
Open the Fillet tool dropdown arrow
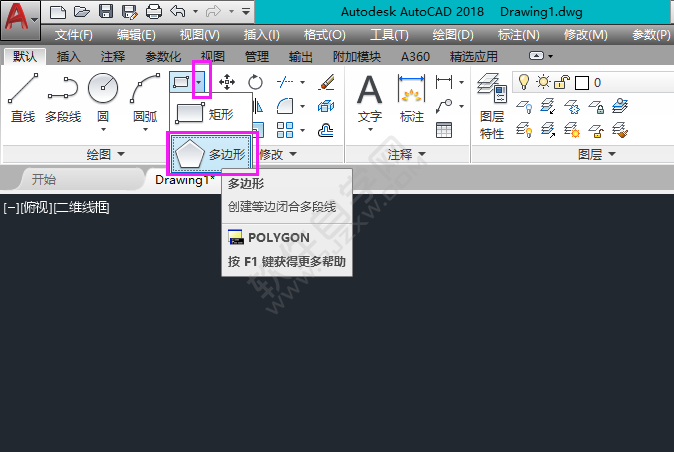coord(302,106)
